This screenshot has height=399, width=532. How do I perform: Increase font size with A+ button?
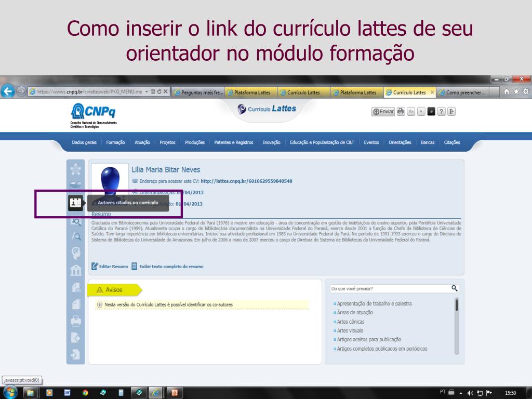411,111
